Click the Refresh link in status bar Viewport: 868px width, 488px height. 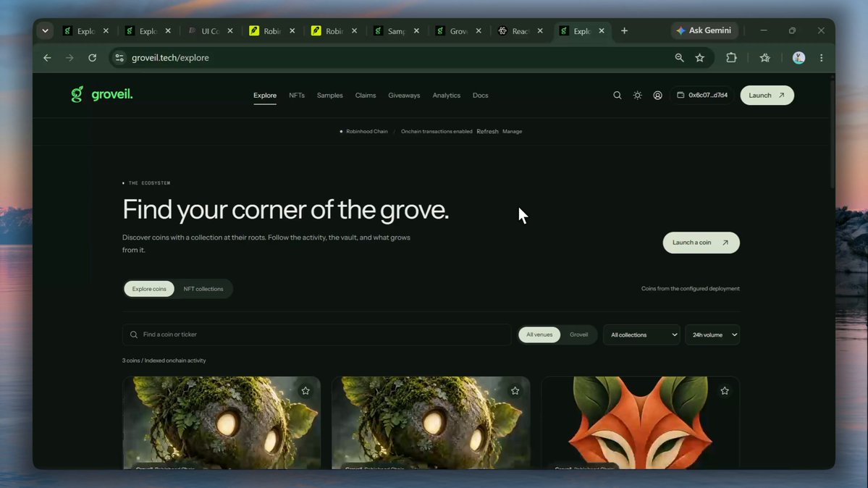click(487, 131)
